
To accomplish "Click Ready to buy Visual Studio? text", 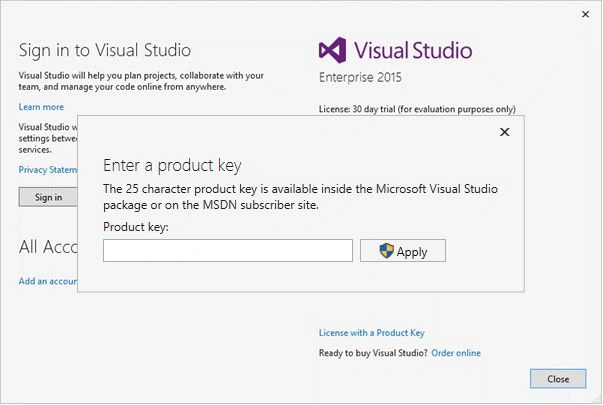I will click(373, 353).
